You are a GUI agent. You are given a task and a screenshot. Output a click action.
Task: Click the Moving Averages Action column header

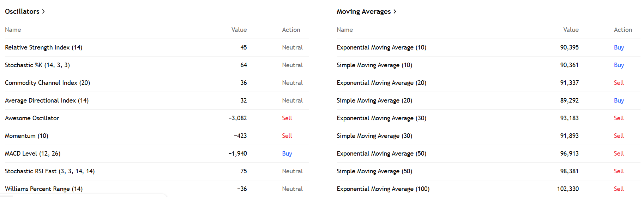pyautogui.click(x=622, y=30)
